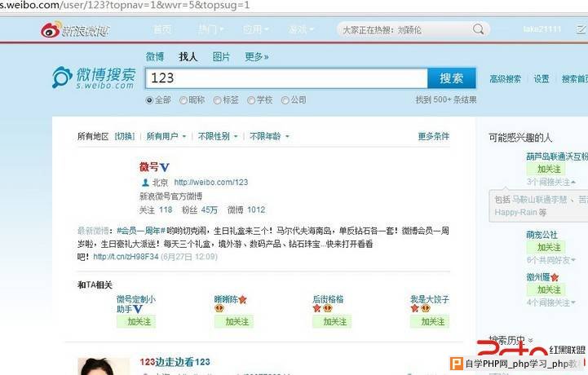Select the 公司 radio button
Image resolution: width=588 pixels, height=375 pixels.
click(x=285, y=100)
